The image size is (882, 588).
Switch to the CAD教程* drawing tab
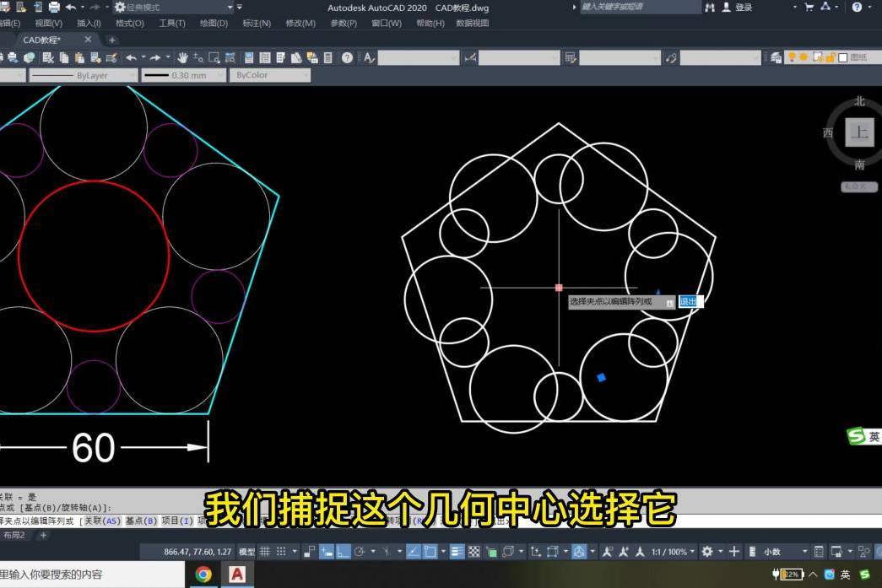point(42,40)
